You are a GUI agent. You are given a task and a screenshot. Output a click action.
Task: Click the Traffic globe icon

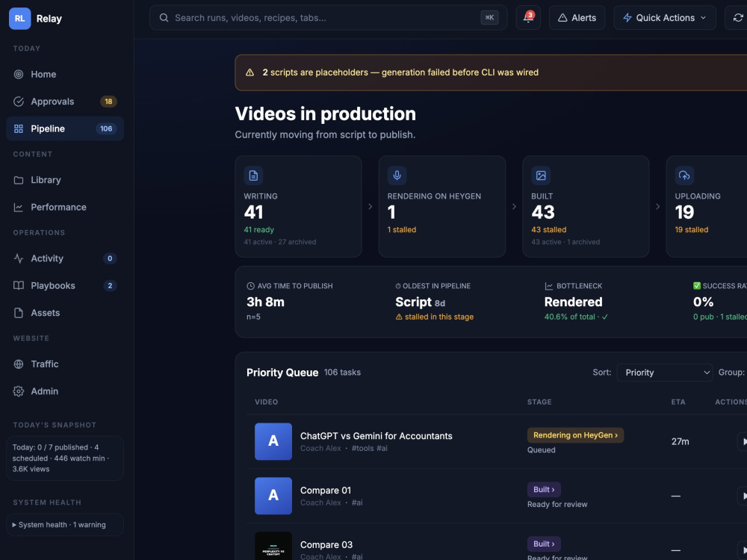click(x=19, y=364)
